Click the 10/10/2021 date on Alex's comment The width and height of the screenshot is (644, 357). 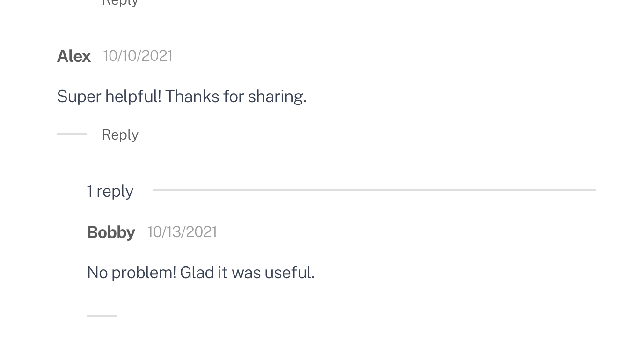(x=137, y=55)
